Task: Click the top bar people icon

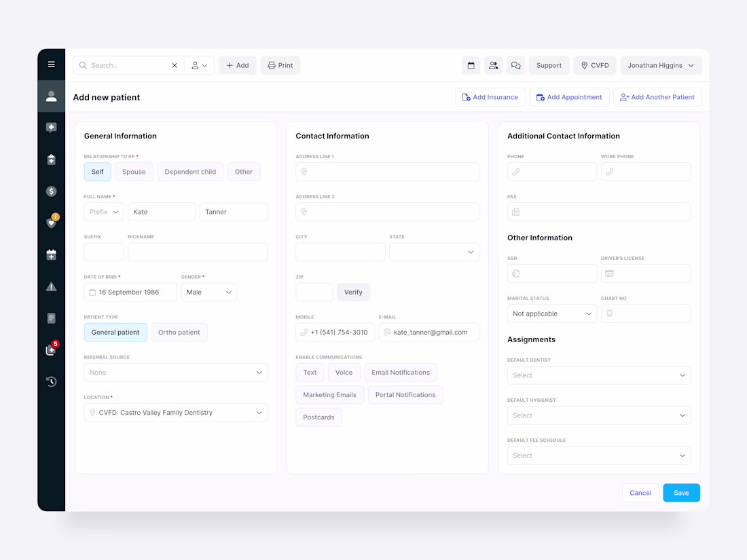Action: point(493,65)
